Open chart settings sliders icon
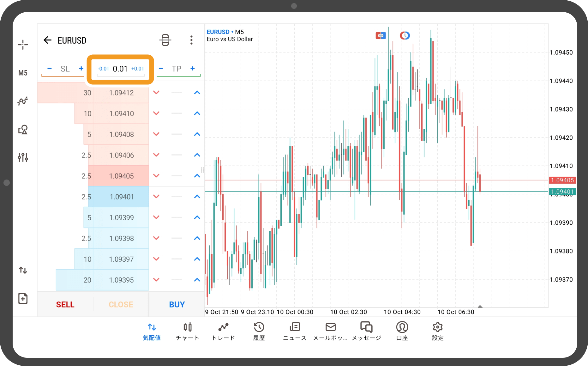Screen dimensions: 588x366 (23, 157)
